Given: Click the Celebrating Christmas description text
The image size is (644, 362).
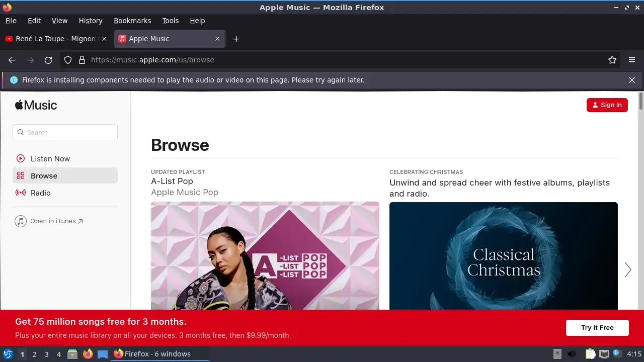Looking at the screenshot, I should [x=500, y=188].
